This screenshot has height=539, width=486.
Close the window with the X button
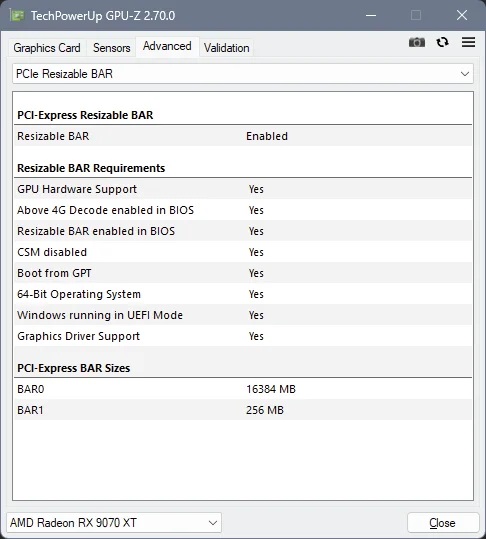click(462, 15)
